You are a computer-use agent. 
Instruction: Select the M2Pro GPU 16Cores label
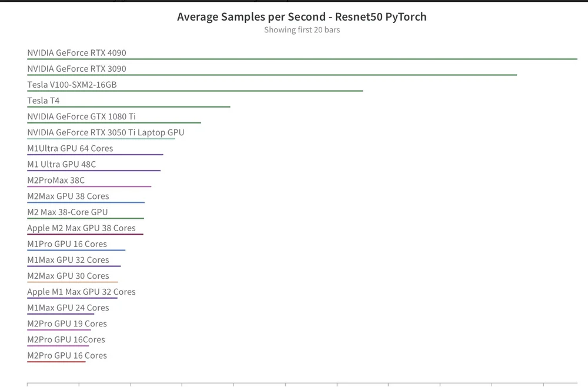pyautogui.click(x=66, y=340)
